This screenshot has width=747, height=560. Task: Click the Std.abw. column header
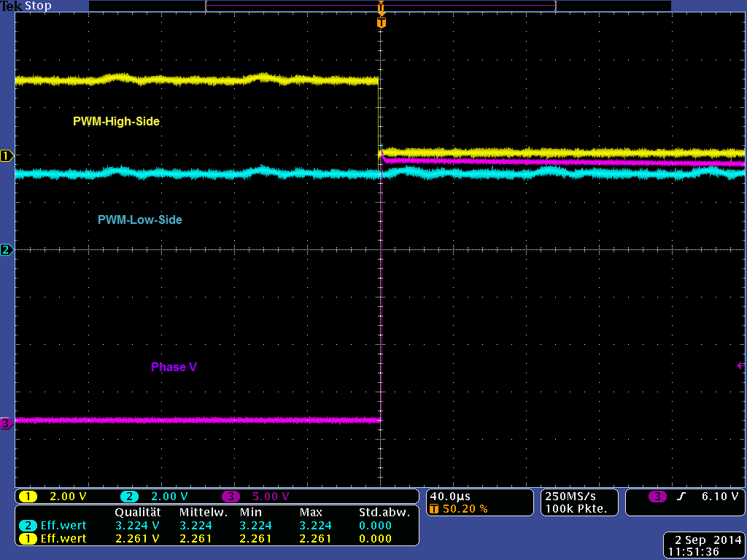point(384,513)
